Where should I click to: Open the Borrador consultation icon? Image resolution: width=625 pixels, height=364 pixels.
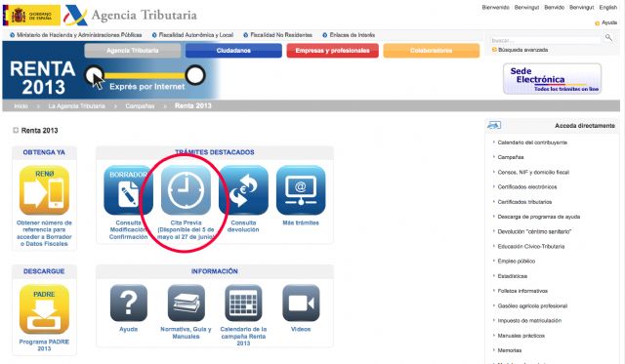[x=128, y=190]
